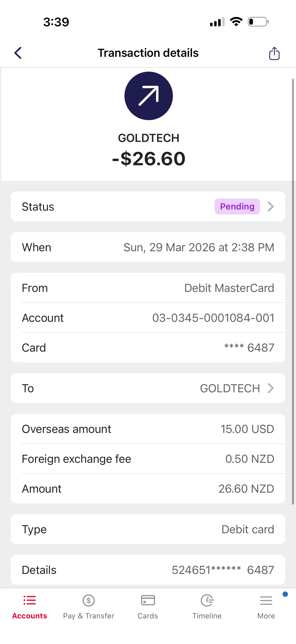Tap the Pending status badge
This screenshot has height=644, width=296.
tap(237, 207)
